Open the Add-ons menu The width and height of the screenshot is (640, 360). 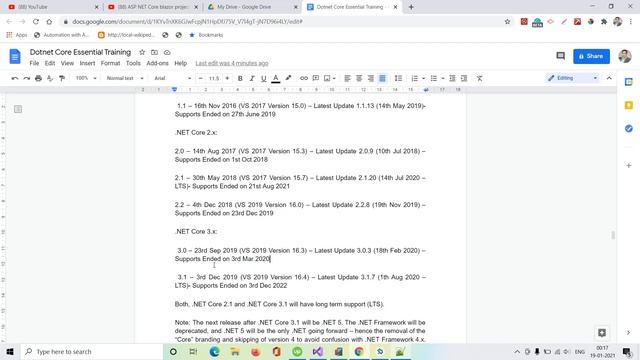coord(157,63)
